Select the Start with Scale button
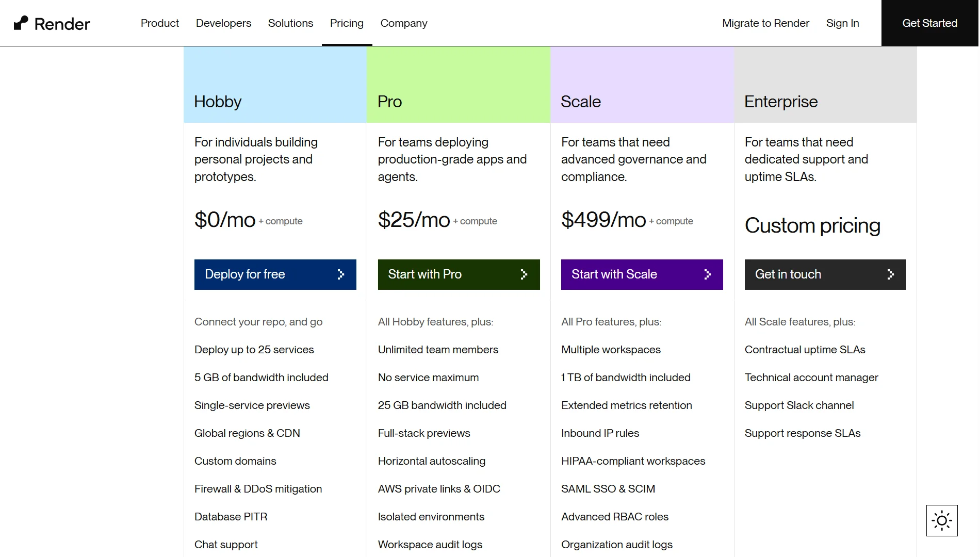 coord(642,274)
